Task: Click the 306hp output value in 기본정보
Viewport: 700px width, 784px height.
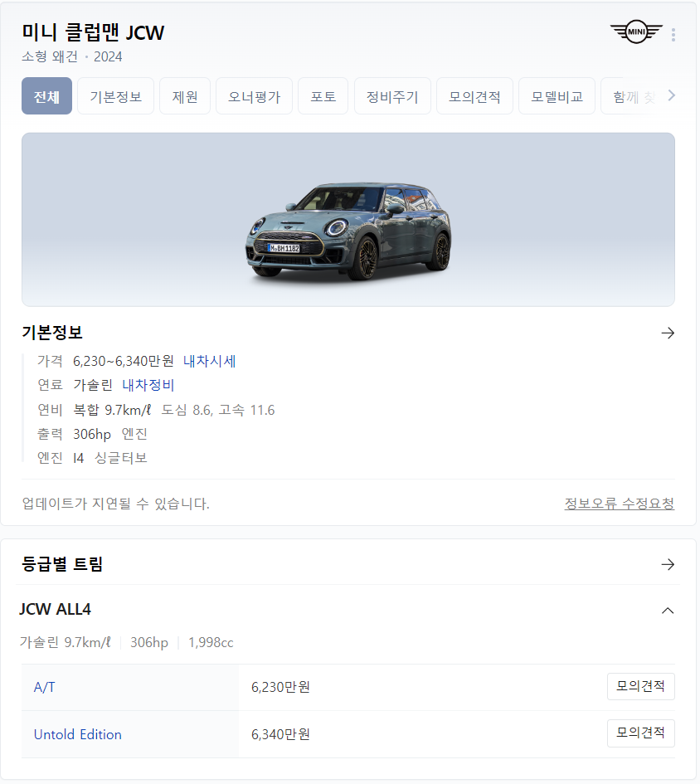Action: tap(92, 434)
